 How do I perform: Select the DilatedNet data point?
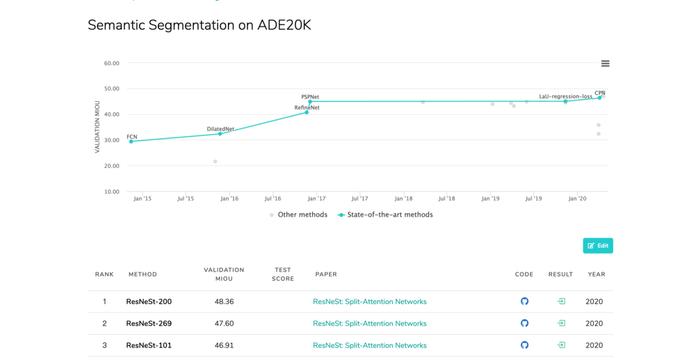coord(220,134)
